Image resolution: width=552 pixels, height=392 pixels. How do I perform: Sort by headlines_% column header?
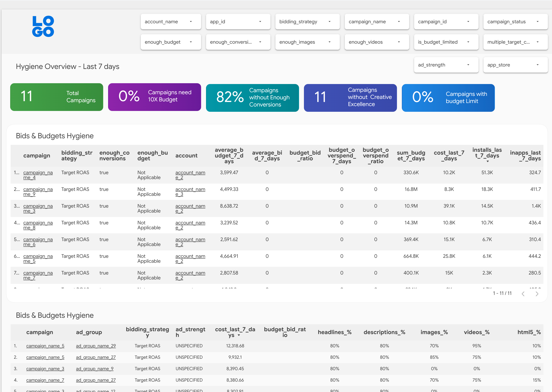(x=334, y=332)
